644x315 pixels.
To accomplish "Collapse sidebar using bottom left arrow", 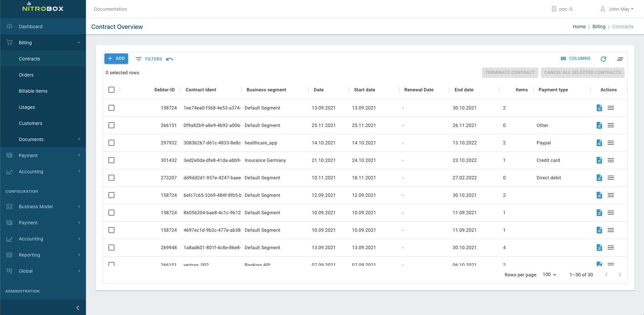I will [x=78, y=308].
